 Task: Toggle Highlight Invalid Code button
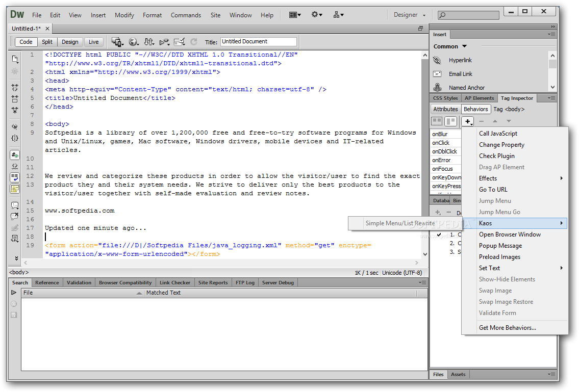coord(15,166)
